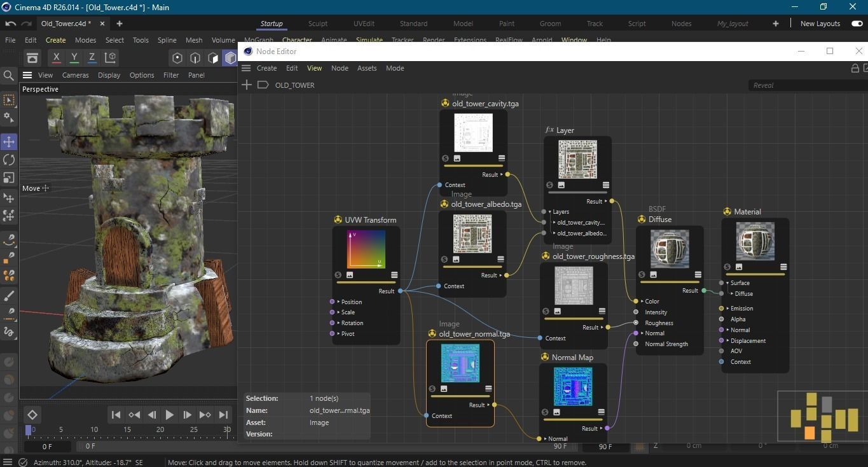Activate the Move tool in left palette
Screen dimensions: 868x467
click(9, 141)
